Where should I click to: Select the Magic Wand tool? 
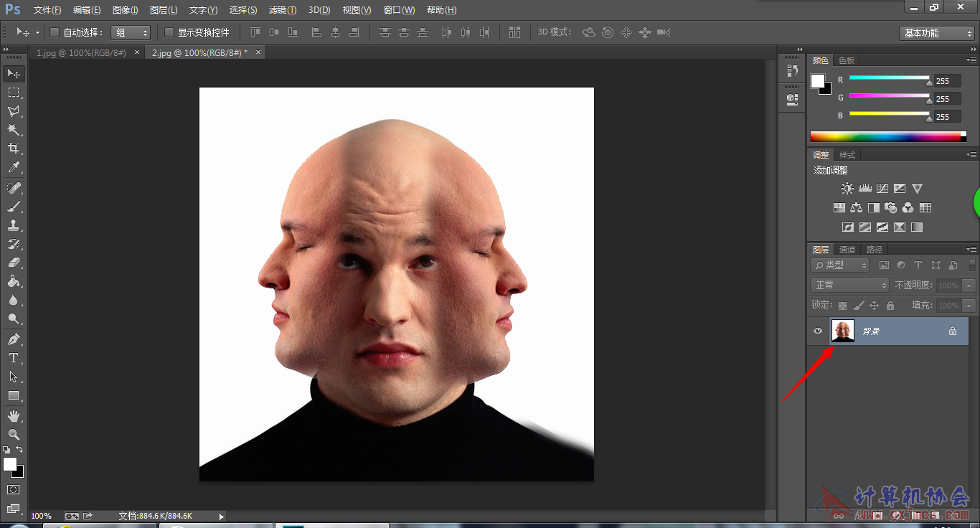tap(14, 130)
